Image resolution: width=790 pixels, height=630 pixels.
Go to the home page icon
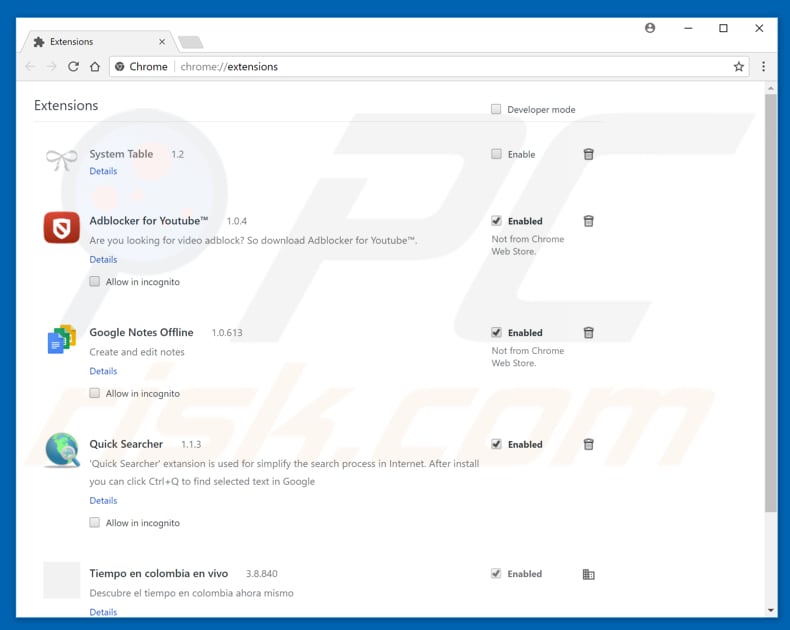pos(95,67)
